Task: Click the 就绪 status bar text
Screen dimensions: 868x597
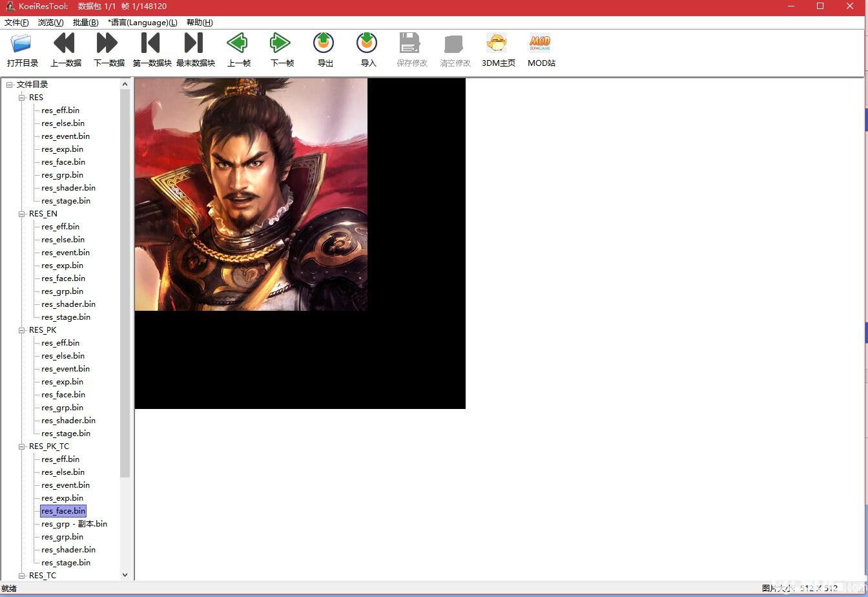Action: pos(9,589)
